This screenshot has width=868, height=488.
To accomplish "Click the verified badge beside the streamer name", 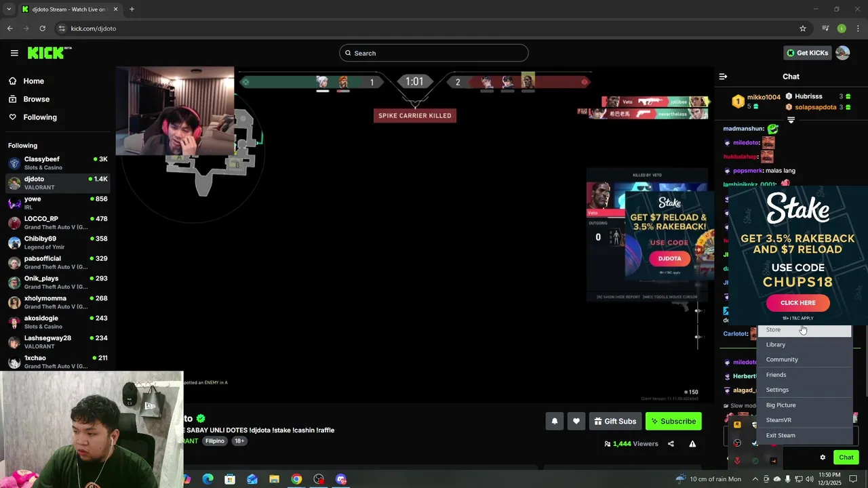I will coord(201,419).
